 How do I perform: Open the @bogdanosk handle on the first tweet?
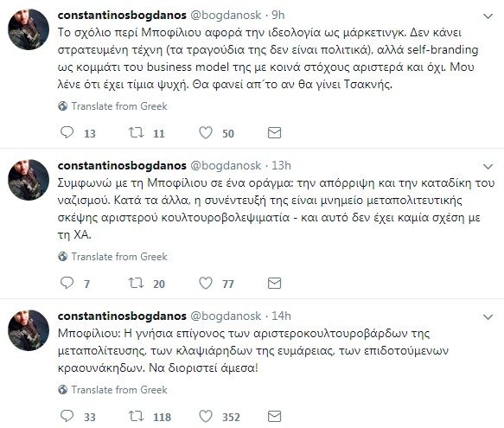[226, 15]
